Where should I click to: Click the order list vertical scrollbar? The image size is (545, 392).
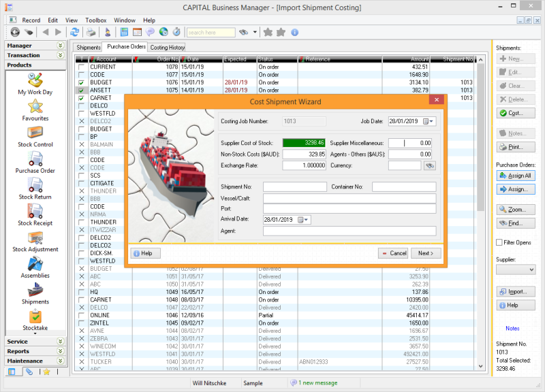click(x=481, y=212)
